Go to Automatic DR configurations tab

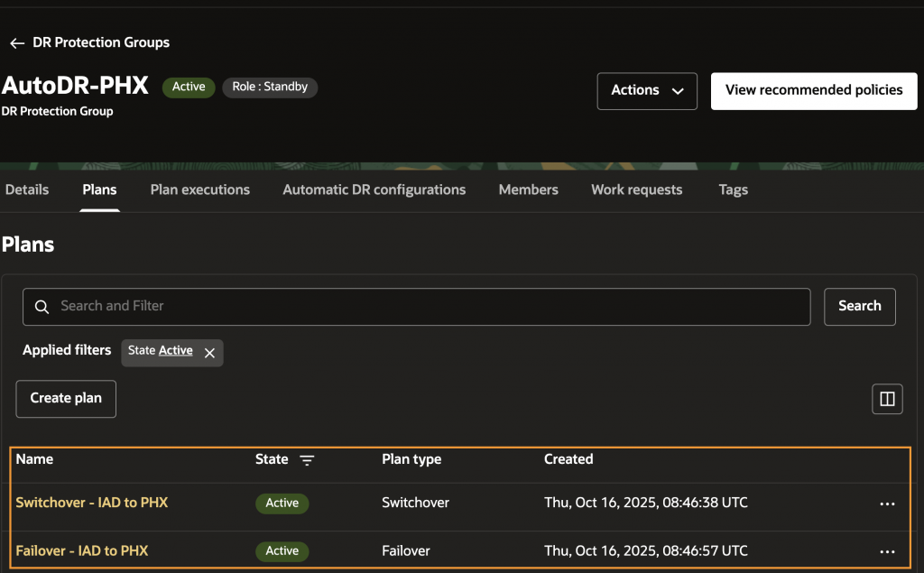[x=374, y=189]
